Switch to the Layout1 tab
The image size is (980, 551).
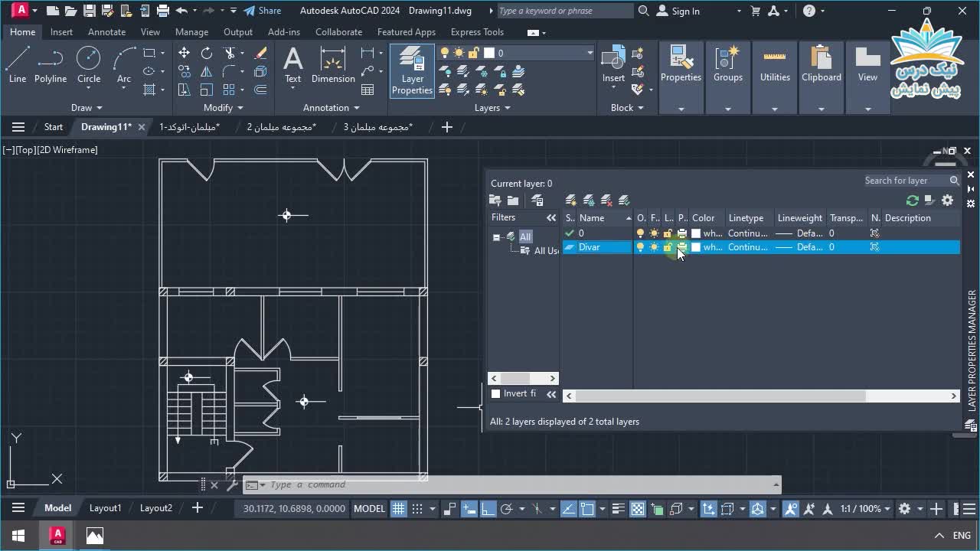105,508
